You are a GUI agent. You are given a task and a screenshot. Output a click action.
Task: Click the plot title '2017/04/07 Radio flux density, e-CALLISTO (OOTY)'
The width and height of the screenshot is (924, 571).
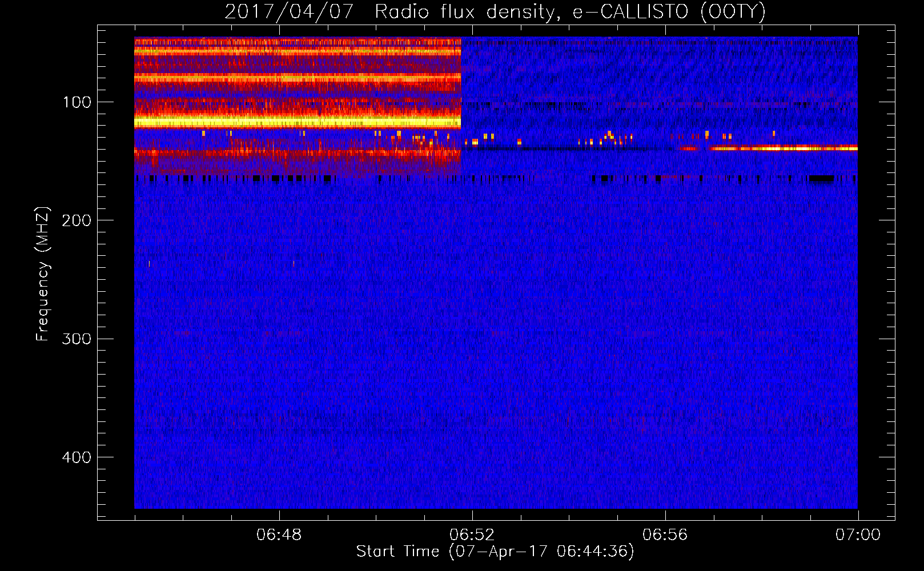pyautogui.click(x=495, y=12)
